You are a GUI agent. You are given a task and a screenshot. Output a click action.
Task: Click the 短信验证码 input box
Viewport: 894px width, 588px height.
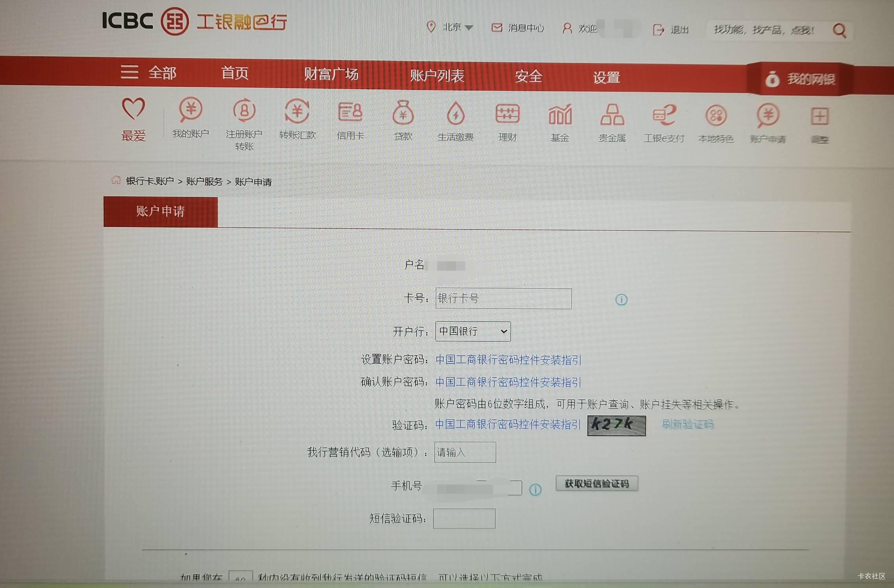pos(464,518)
